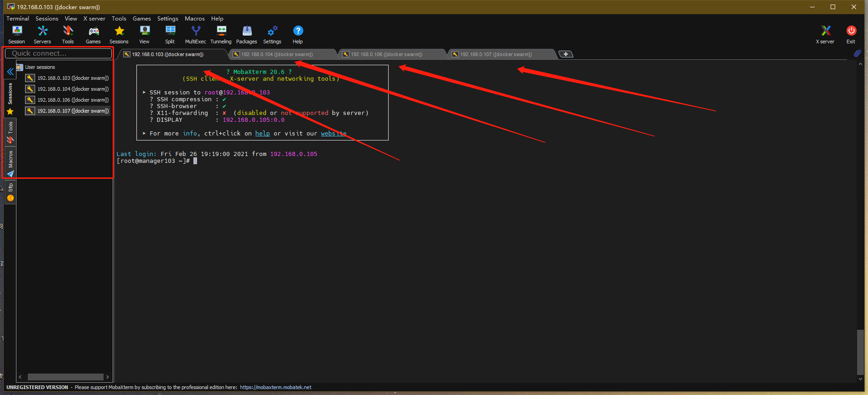Switch to the Macros side panel tab
This screenshot has height=395, width=868.
pos(10,163)
